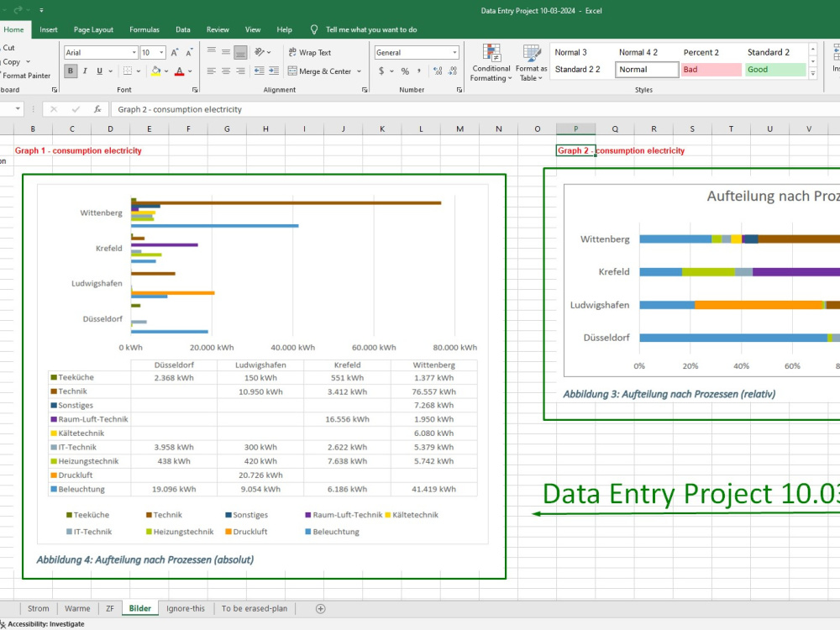Screen dimensions: 840x630
Task: Increase indent in Alignment group
Action: coord(274,71)
